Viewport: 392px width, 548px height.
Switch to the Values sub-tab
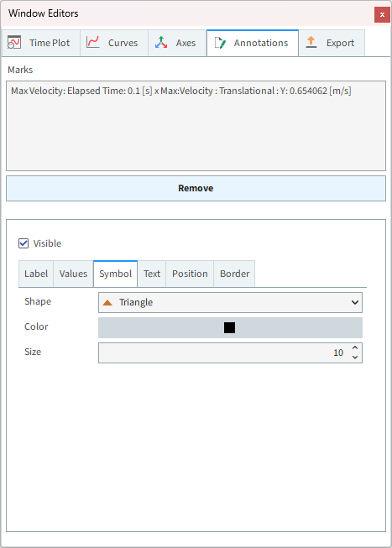click(x=73, y=274)
